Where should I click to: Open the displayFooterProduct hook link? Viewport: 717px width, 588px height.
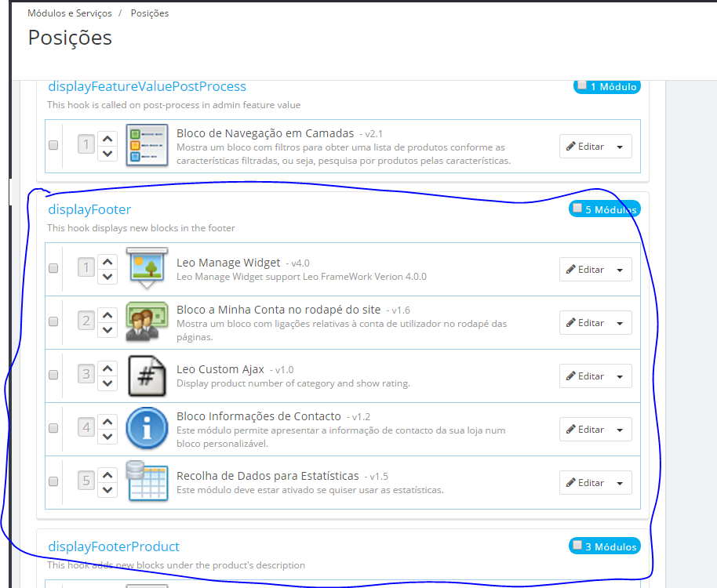(x=114, y=546)
